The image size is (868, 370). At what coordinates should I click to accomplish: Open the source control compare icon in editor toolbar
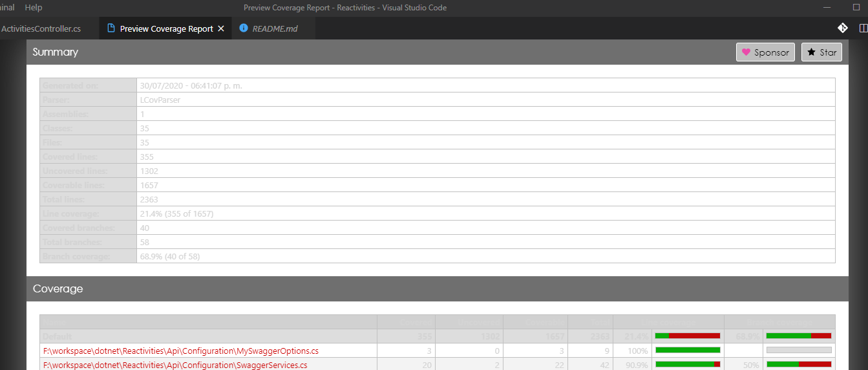click(842, 28)
